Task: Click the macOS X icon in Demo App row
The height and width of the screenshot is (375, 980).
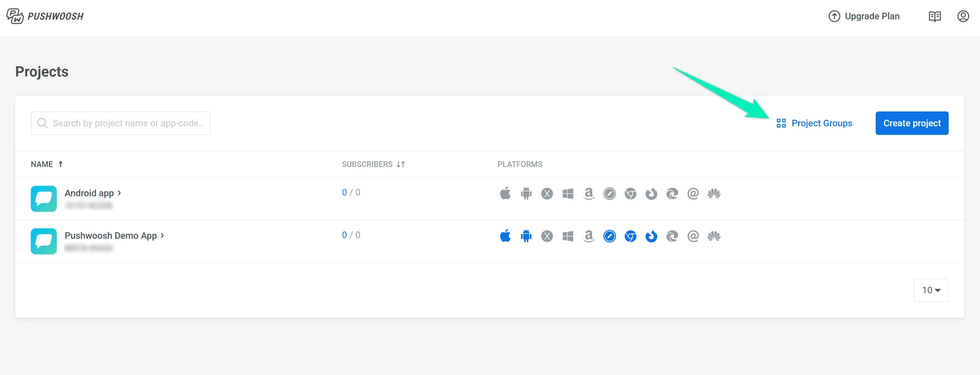Action: tap(547, 236)
